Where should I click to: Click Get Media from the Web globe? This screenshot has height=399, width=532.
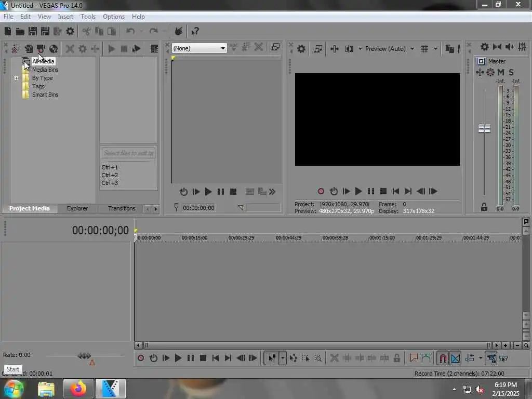coord(54,49)
